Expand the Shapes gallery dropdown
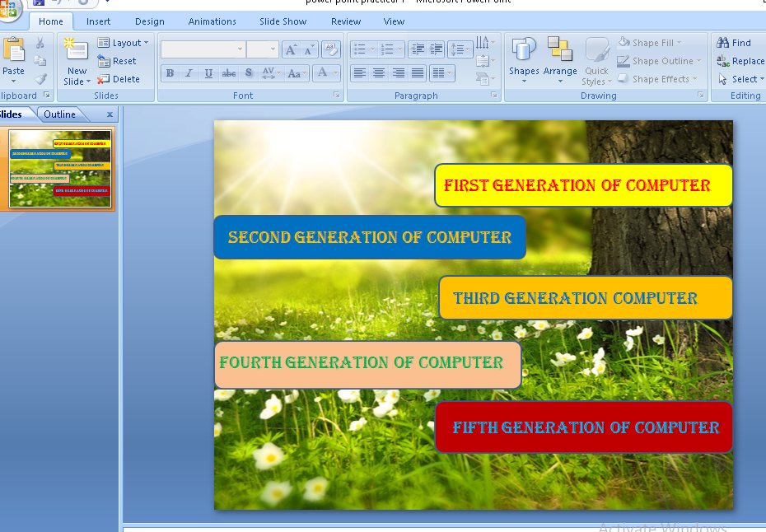 click(x=524, y=59)
